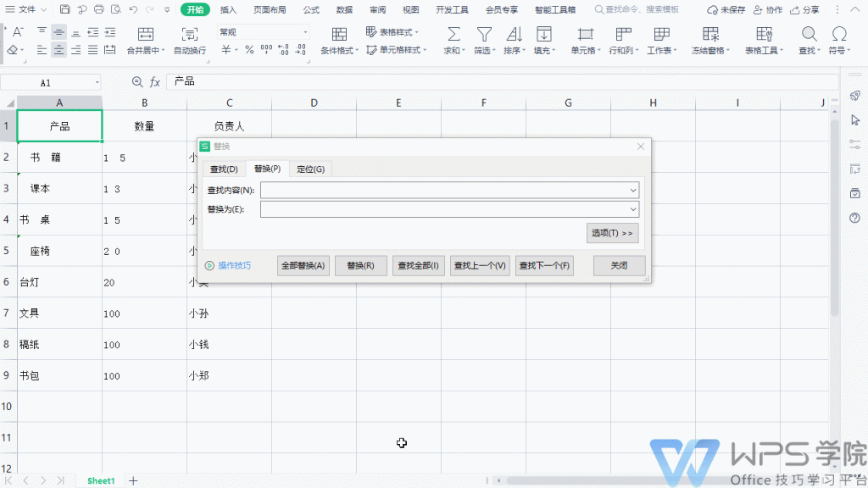
Task: Click the percent style icon
Action: [x=249, y=50]
